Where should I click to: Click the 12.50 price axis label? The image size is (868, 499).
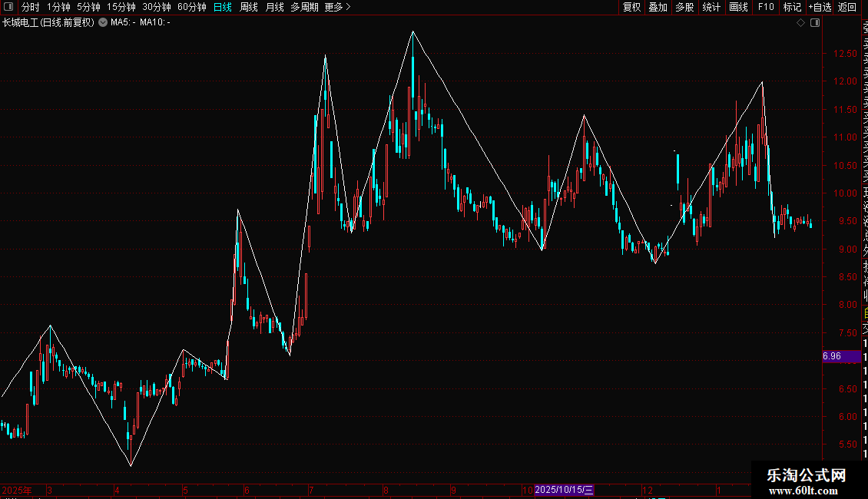845,54
